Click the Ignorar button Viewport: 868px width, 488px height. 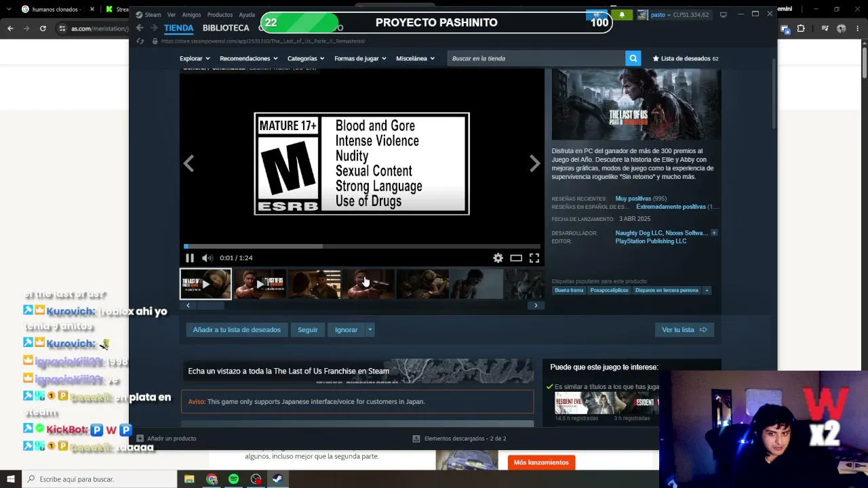point(346,329)
